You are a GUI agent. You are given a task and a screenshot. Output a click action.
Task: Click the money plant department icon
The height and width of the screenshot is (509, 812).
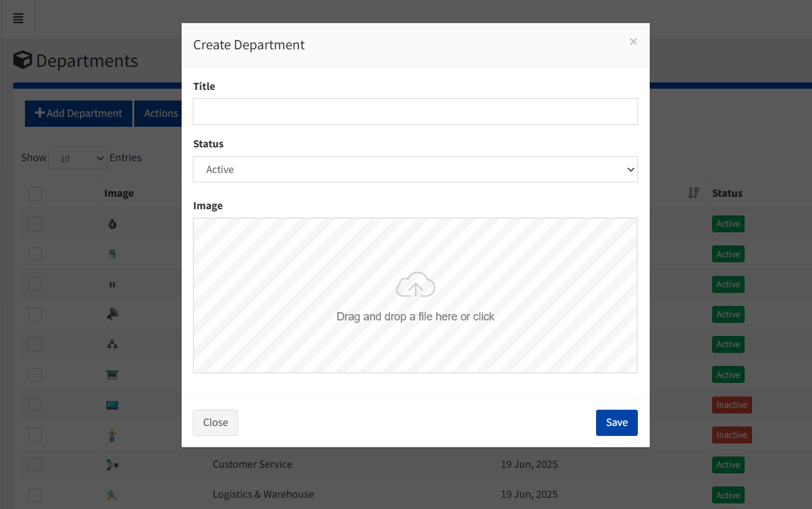112,435
